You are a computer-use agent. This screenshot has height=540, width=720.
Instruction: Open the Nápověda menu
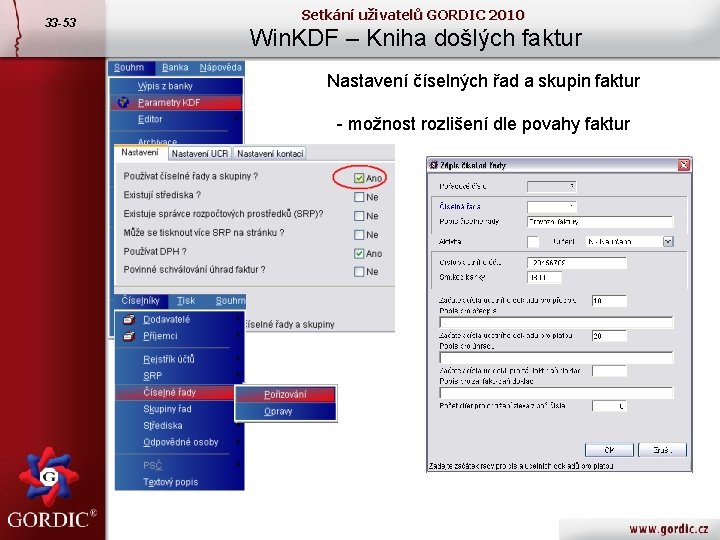[x=220, y=68]
